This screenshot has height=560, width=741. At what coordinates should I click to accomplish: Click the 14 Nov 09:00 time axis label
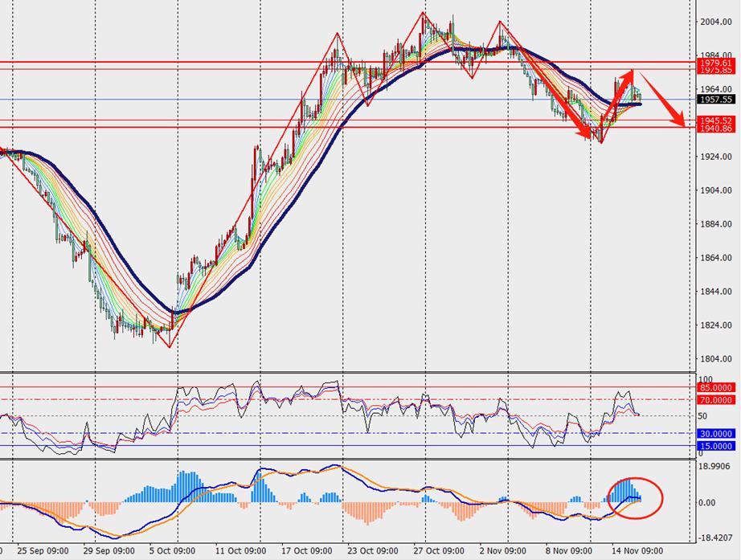[637, 551]
